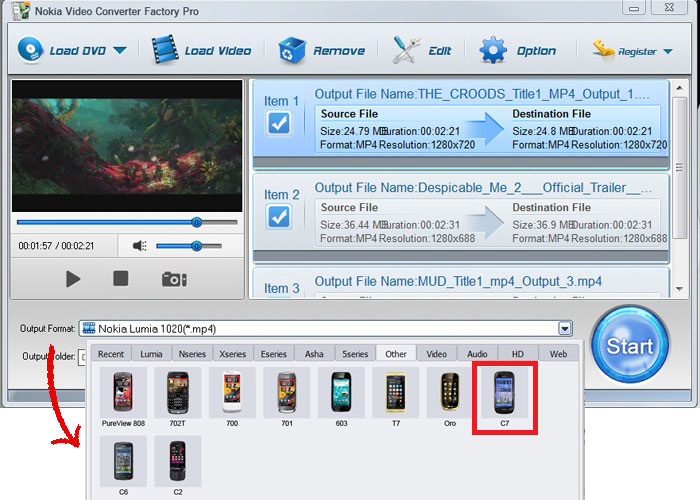Image resolution: width=700 pixels, height=500 pixels.
Task: Open the Option gear icon
Action: (493, 50)
